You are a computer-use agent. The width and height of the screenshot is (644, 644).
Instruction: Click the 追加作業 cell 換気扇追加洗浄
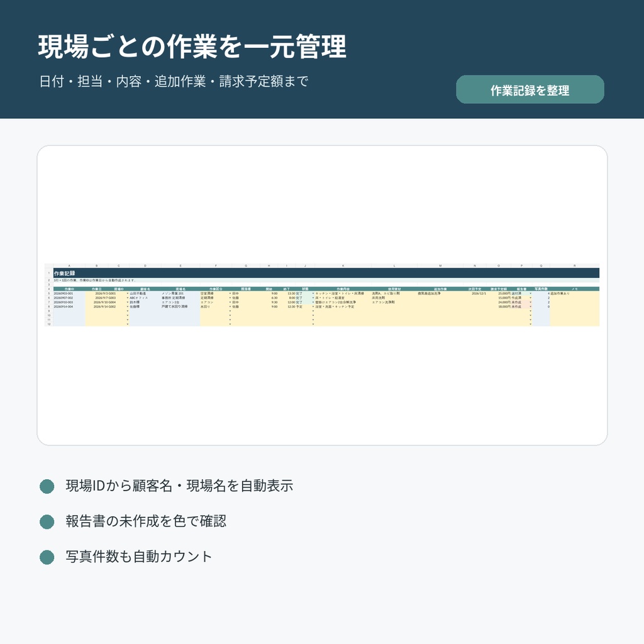pyautogui.click(x=440, y=293)
